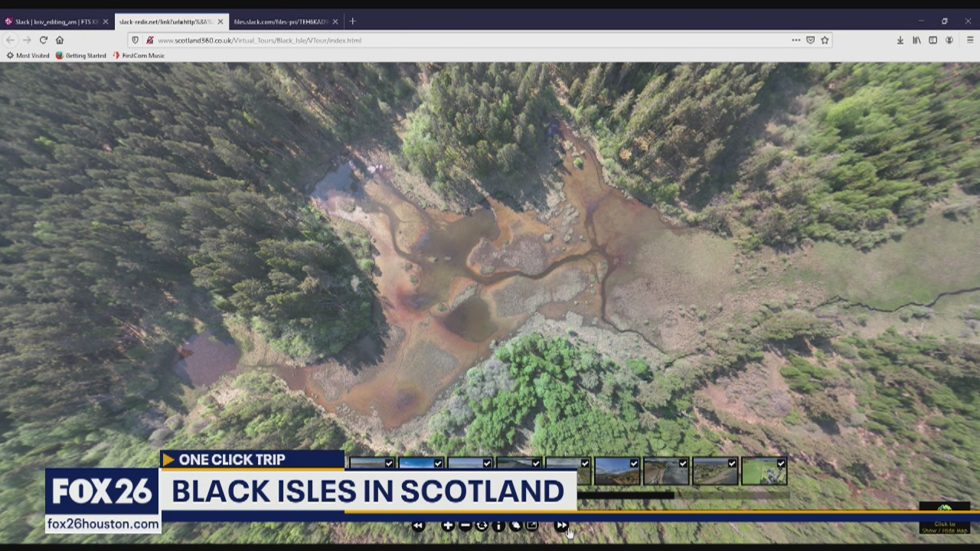Open the Getting Started bookmark
Viewport: 980px width, 551px height.
point(80,55)
